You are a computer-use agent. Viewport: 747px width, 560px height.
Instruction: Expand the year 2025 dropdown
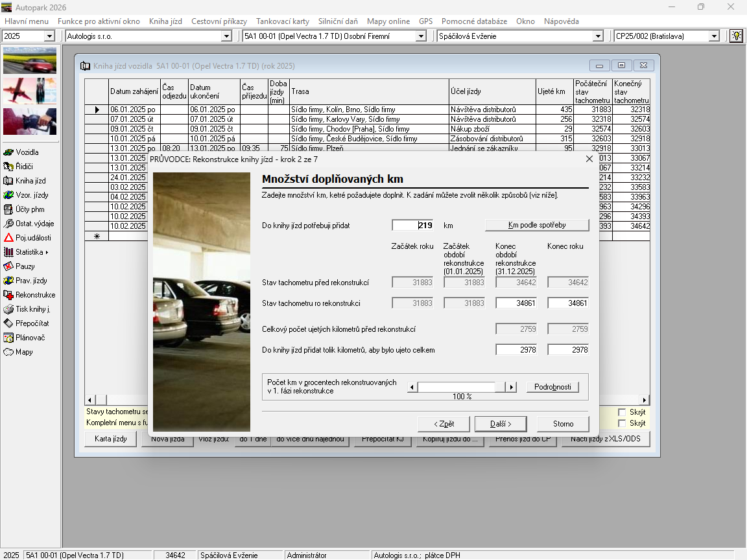point(49,36)
